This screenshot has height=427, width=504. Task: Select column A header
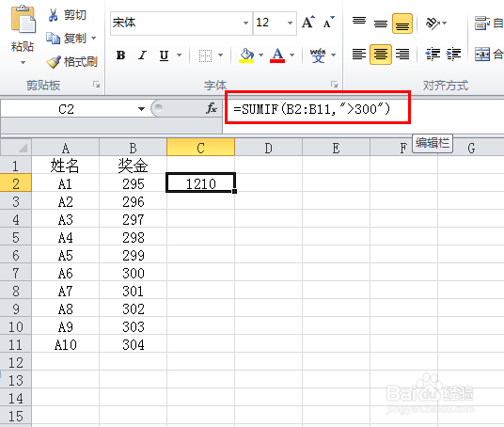[66, 148]
